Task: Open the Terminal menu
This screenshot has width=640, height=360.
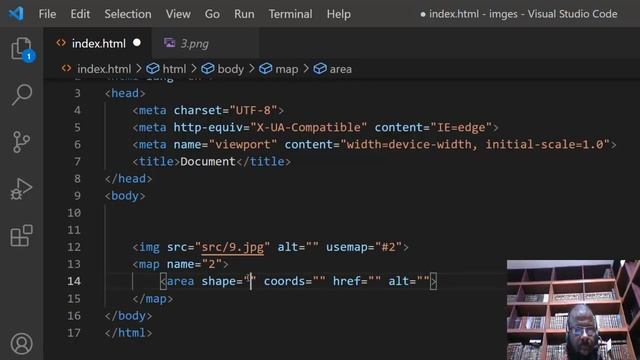Action: [290, 14]
